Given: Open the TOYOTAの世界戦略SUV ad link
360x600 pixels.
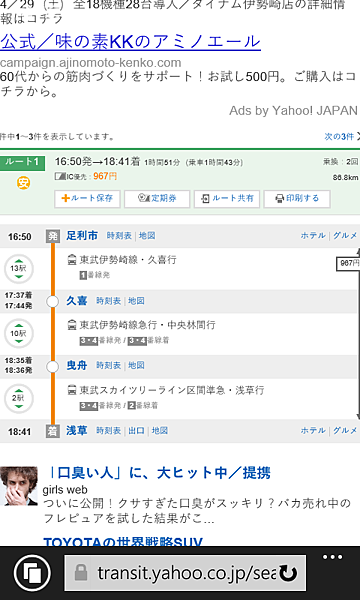Looking at the screenshot, I should 123,541.
